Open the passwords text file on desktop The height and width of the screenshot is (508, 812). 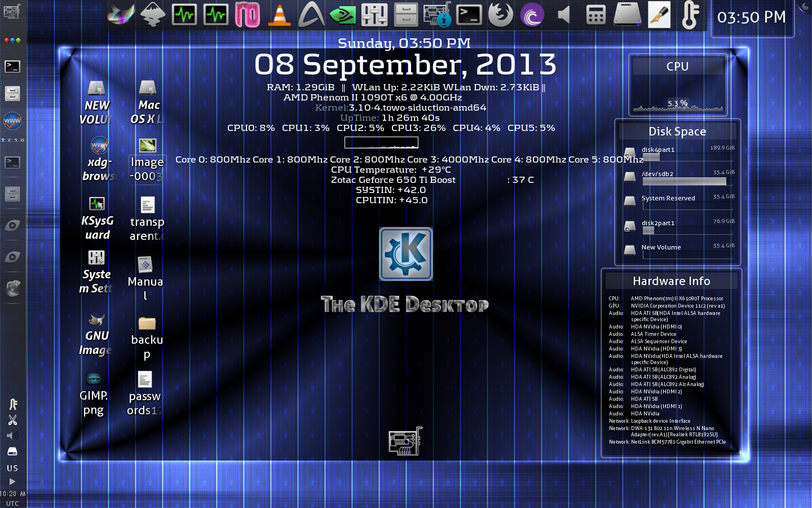pos(145,394)
